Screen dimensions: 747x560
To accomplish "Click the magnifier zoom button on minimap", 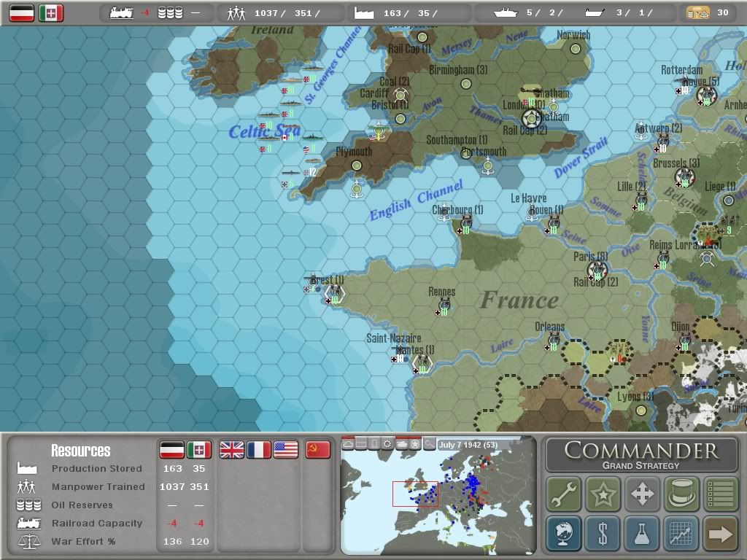I will click(429, 444).
